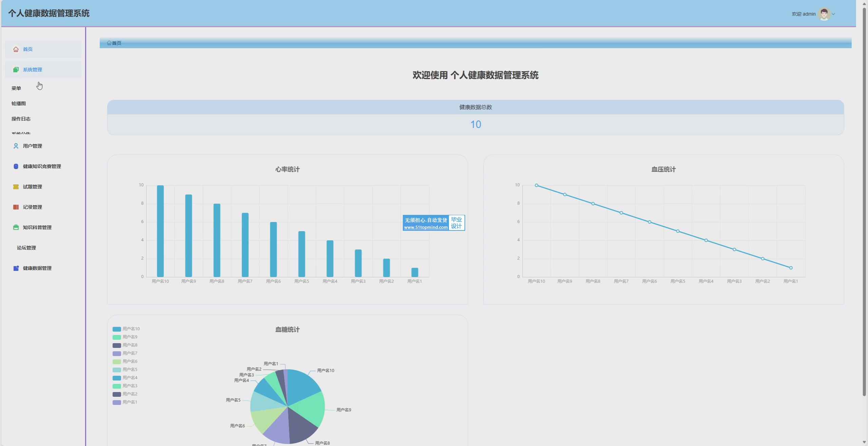Image resolution: width=868 pixels, height=446 pixels.
Task: Click the yellow 试题管理 icon
Action: click(16, 187)
